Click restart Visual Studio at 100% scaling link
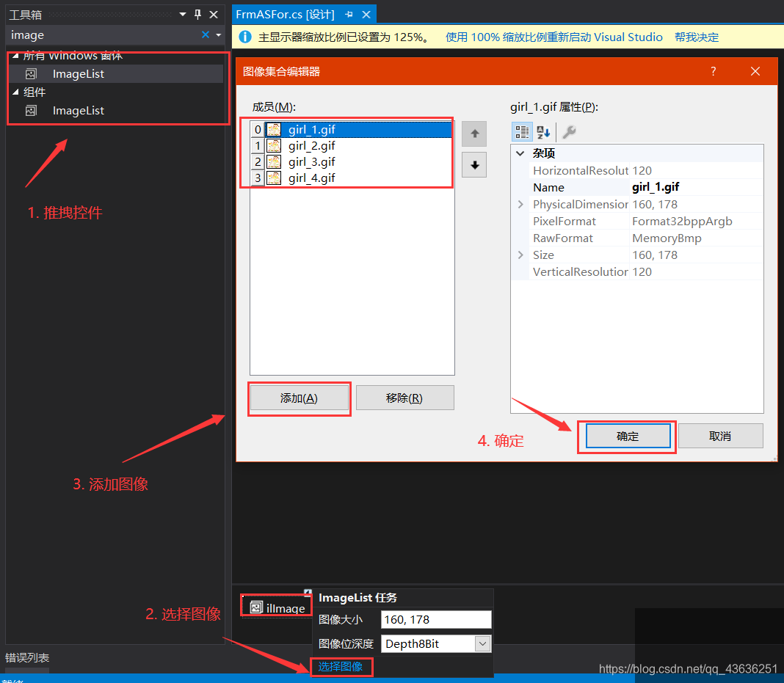The height and width of the screenshot is (683, 784). (554, 37)
